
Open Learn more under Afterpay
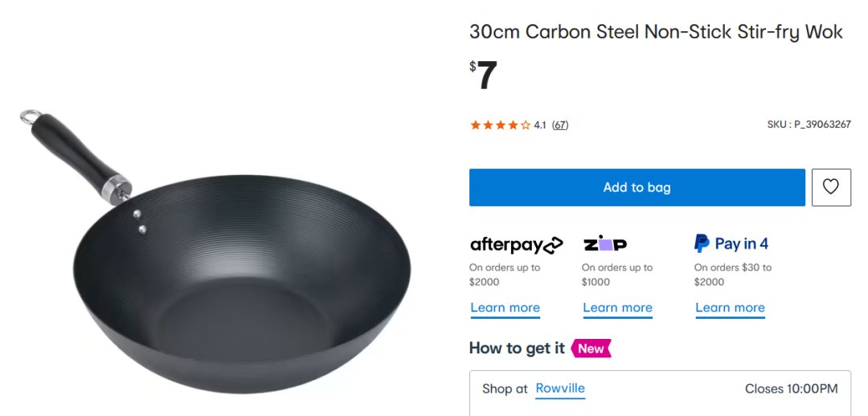505,308
